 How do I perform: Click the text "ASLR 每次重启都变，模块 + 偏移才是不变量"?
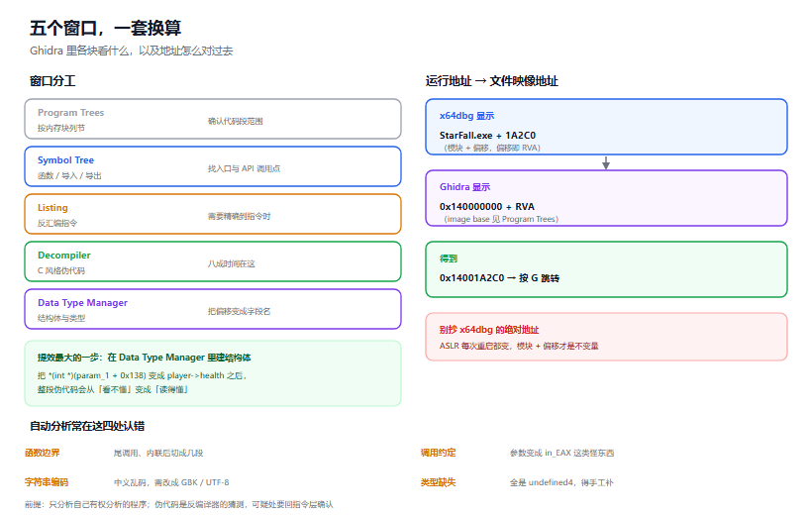(x=518, y=346)
